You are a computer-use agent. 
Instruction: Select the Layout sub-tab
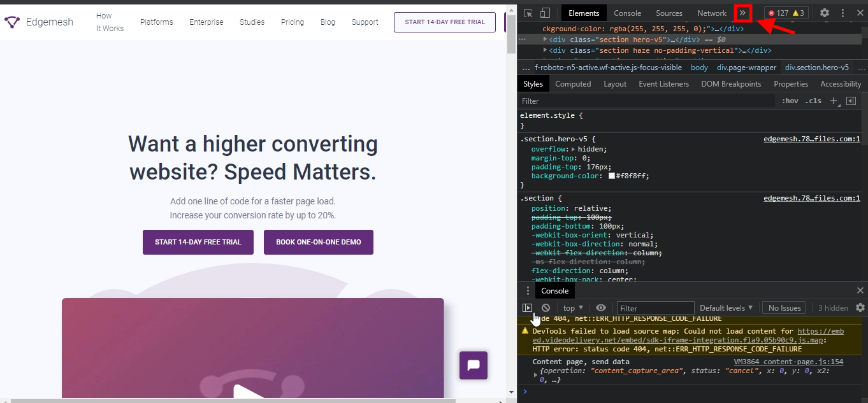[x=615, y=83]
